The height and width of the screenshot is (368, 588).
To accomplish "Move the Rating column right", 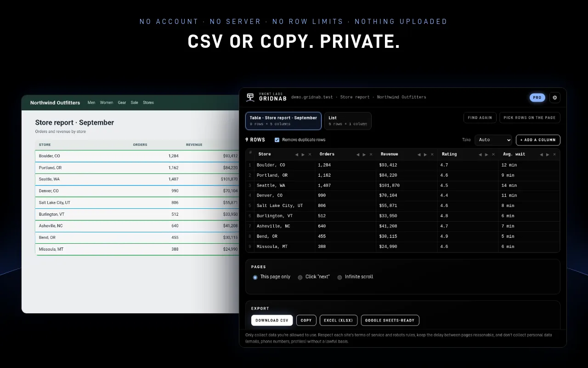I will coord(486,155).
